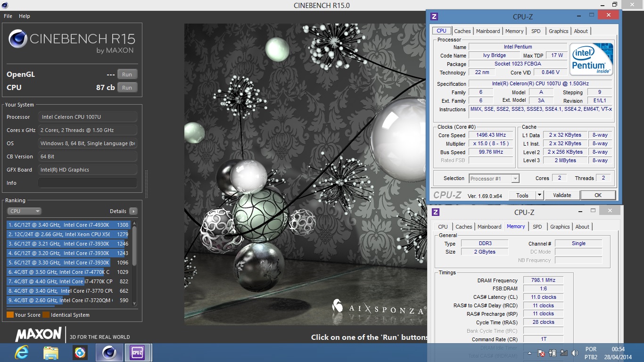Click the Z icon in upper CPU-Z title bar
This screenshot has width=644, height=362.
tap(434, 16)
